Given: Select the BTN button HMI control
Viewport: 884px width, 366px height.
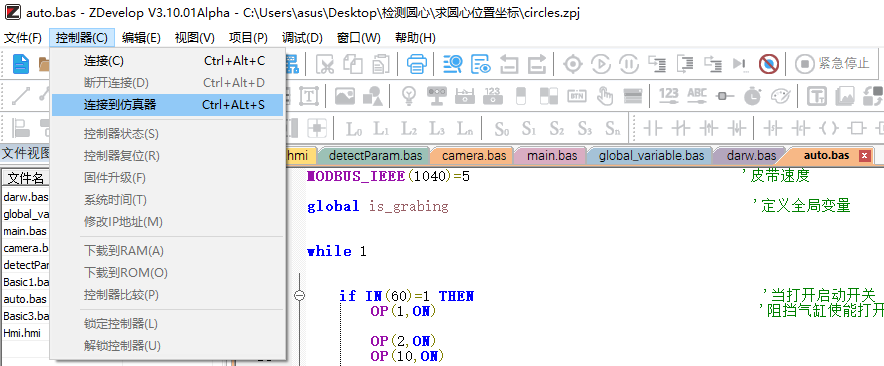Looking at the screenshot, I should [577, 96].
